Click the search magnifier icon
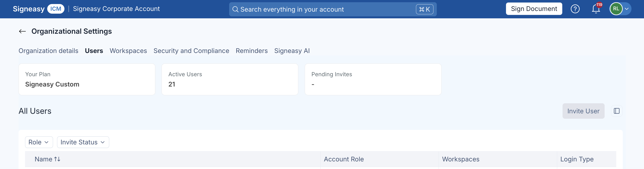Screen dimensions: 644x169 point(235,9)
